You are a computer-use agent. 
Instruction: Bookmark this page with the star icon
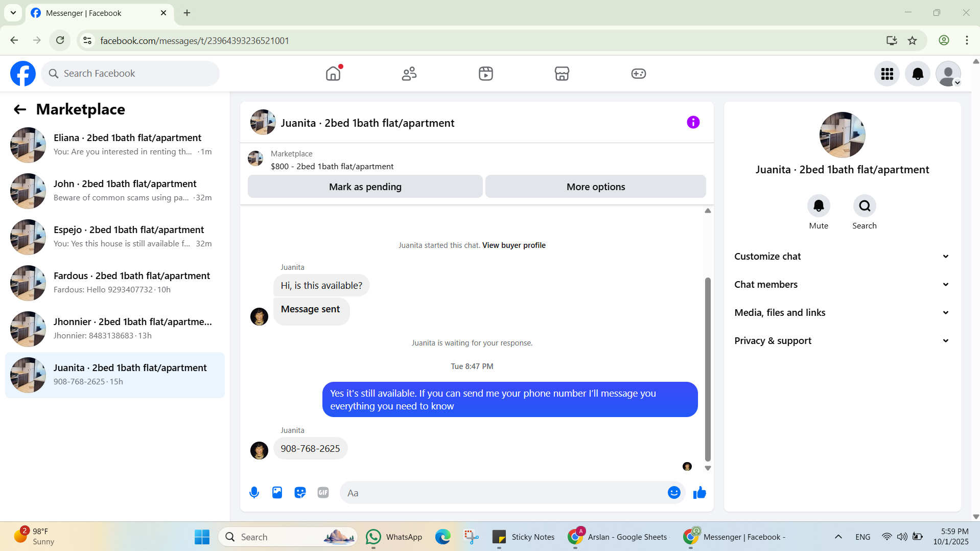tap(913, 40)
